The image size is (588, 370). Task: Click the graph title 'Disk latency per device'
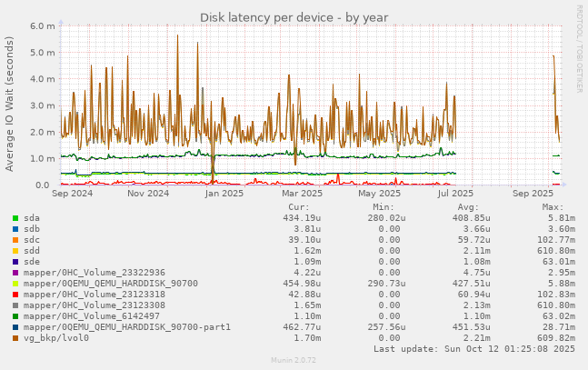click(x=294, y=17)
